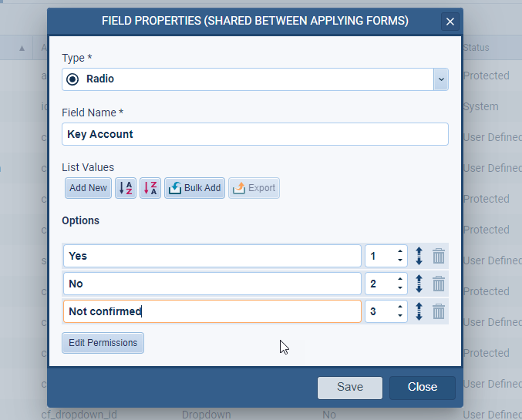Open Edit Permissions
Image resolution: width=522 pixels, height=420 pixels.
(103, 343)
